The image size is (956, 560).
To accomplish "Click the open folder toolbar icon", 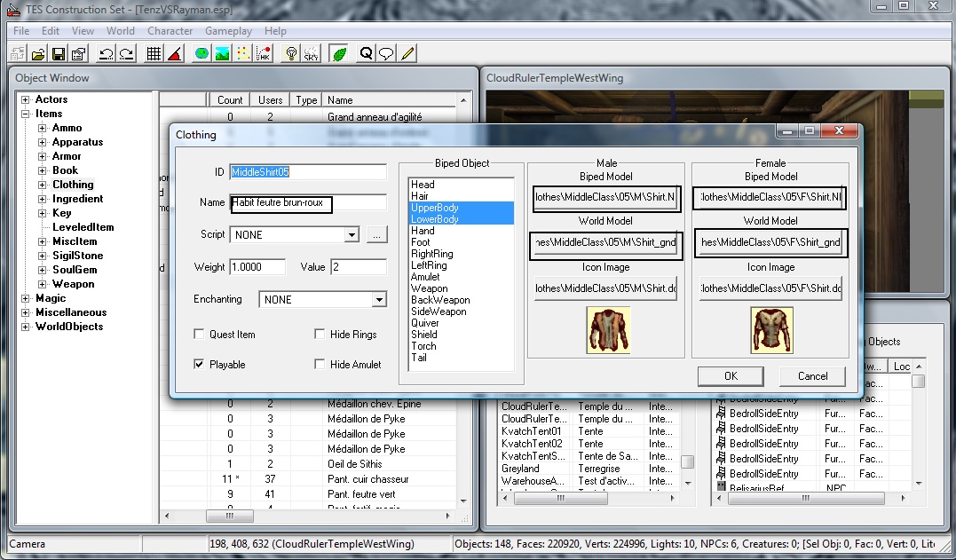I will click(x=39, y=54).
